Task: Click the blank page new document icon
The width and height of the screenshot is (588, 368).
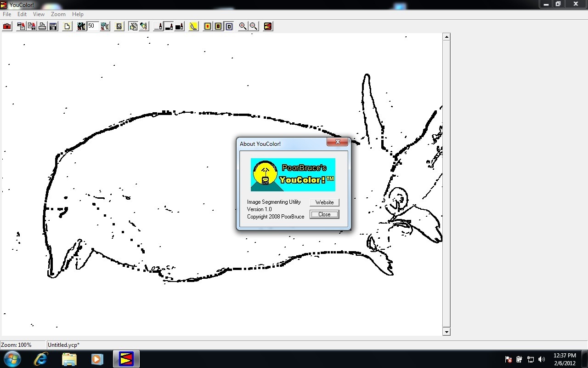Action: (x=67, y=26)
